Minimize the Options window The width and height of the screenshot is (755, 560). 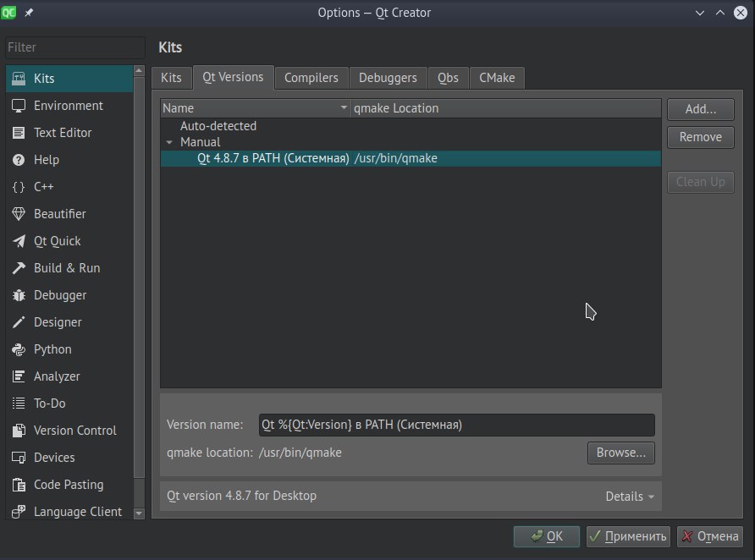700,13
